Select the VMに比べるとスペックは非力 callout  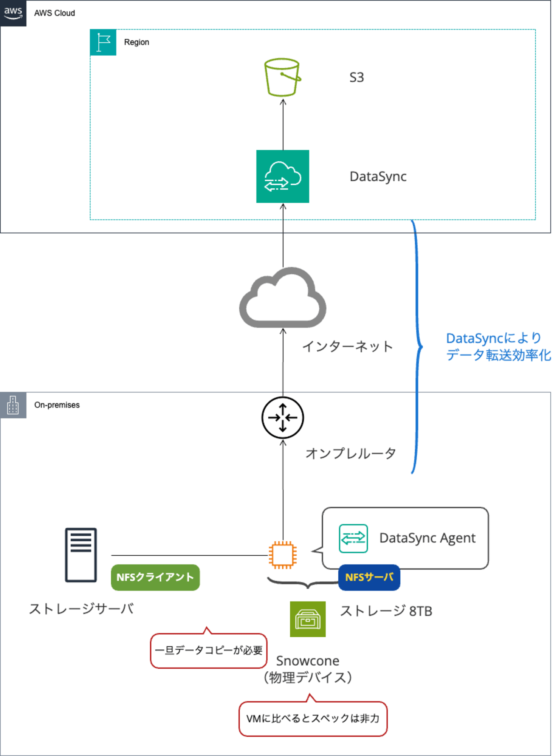click(x=313, y=718)
